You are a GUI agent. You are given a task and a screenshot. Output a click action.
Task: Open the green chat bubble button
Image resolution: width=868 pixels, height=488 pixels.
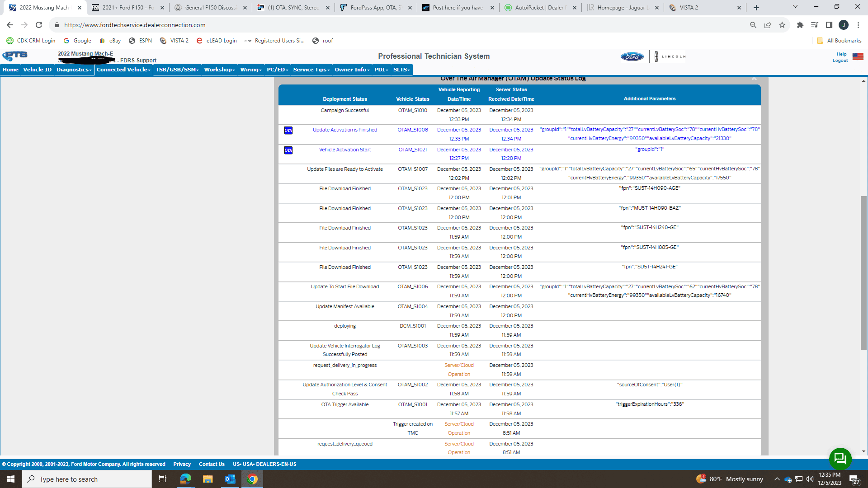(x=840, y=459)
